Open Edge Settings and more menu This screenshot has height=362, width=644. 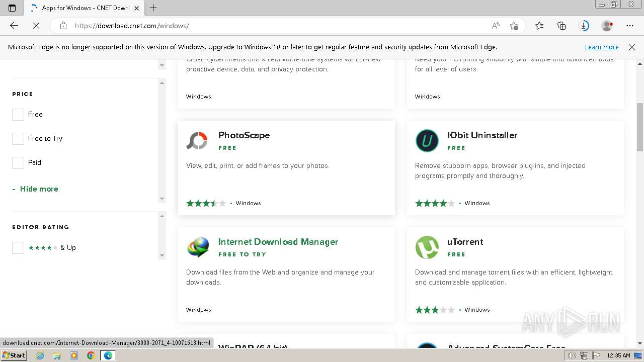[630, 26]
